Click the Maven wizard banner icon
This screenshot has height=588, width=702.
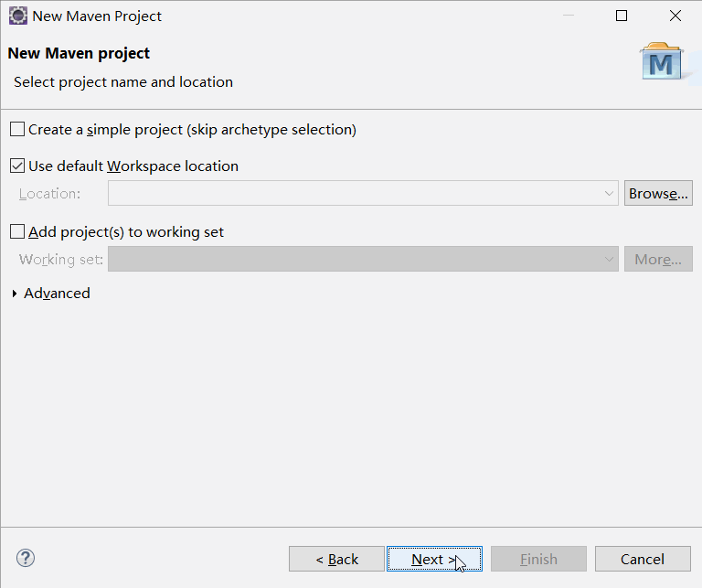pos(661,62)
